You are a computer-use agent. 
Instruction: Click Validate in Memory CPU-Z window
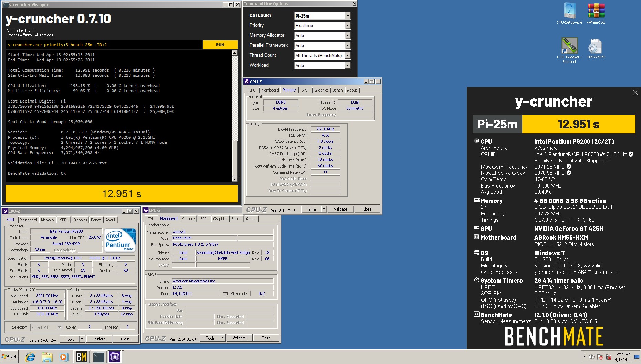tap(340, 209)
